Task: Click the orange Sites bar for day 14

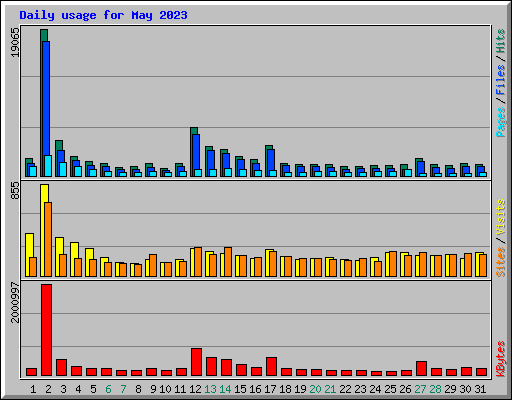Action: [228, 262]
